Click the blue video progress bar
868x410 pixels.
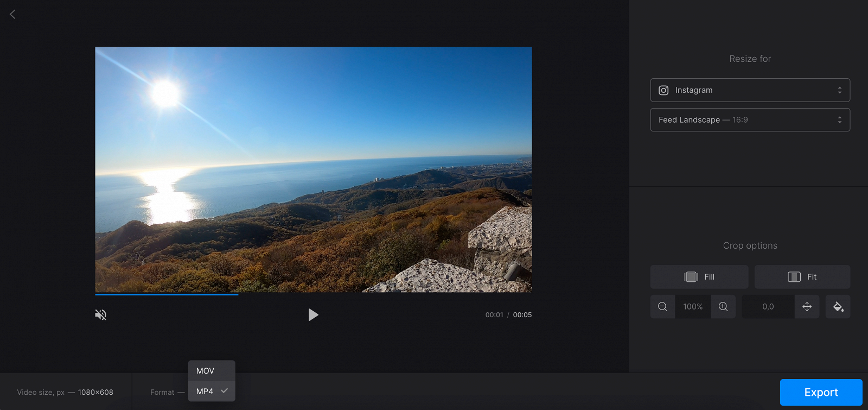167,294
